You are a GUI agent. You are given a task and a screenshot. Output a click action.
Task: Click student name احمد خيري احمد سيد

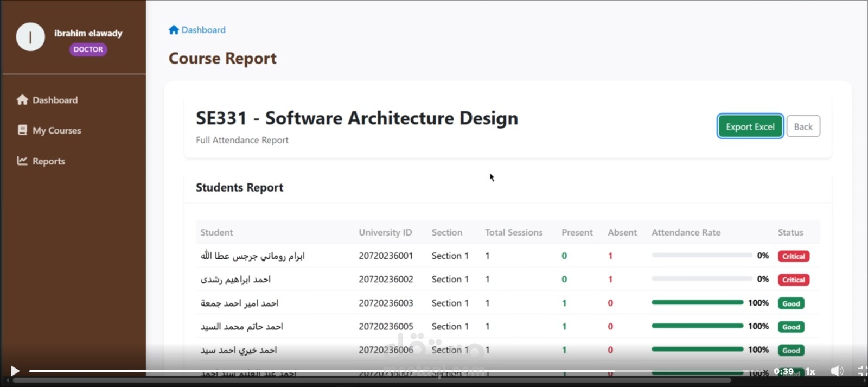coord(239,350)
